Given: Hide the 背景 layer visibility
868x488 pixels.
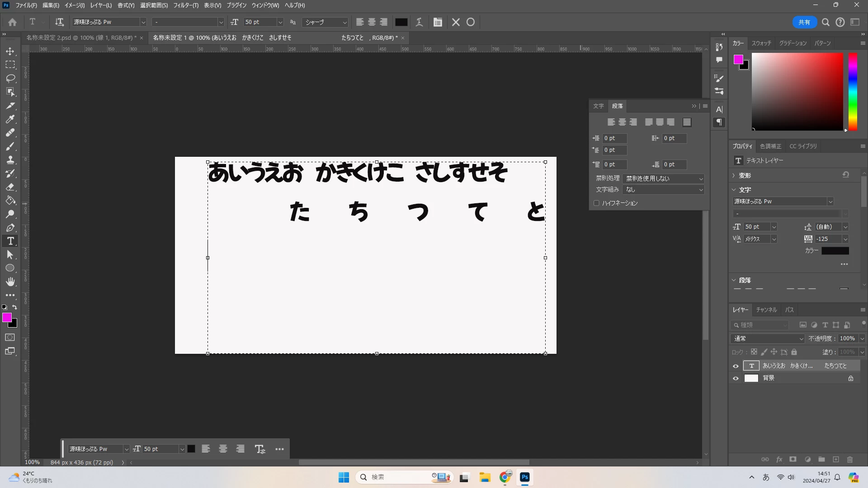Looking at the screenshot, I should [x=736, y=378].
